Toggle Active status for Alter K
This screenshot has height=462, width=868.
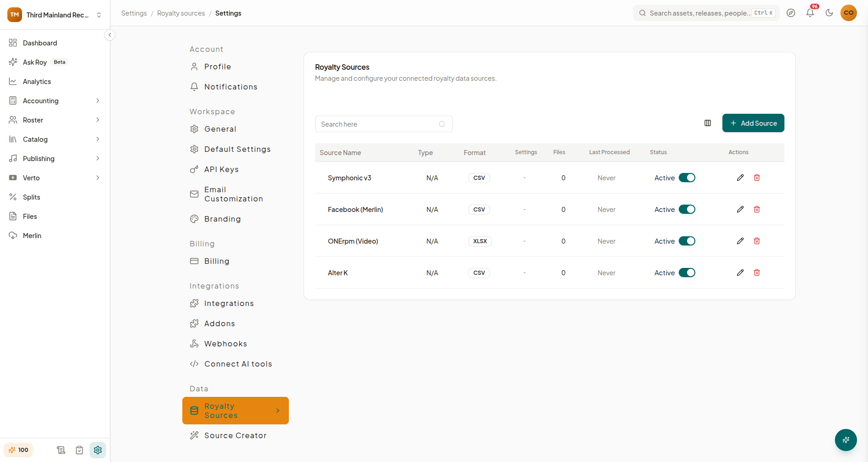coord(687,273)
